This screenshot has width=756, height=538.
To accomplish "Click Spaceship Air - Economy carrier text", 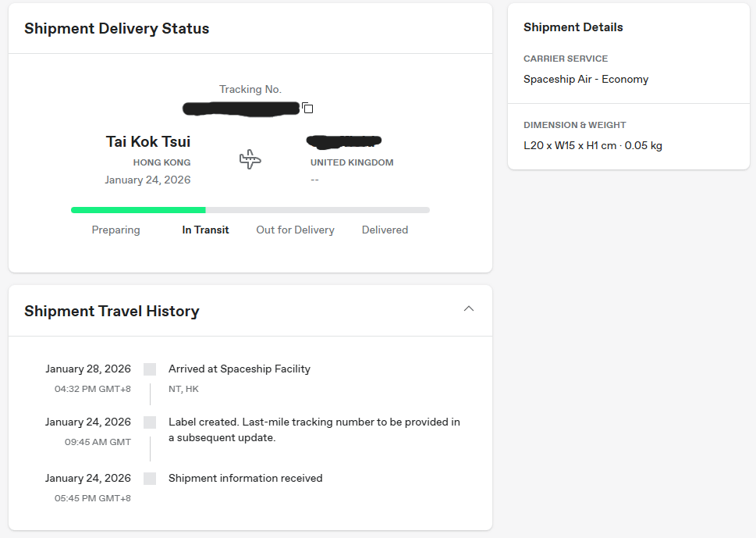I will pos(585,79).
